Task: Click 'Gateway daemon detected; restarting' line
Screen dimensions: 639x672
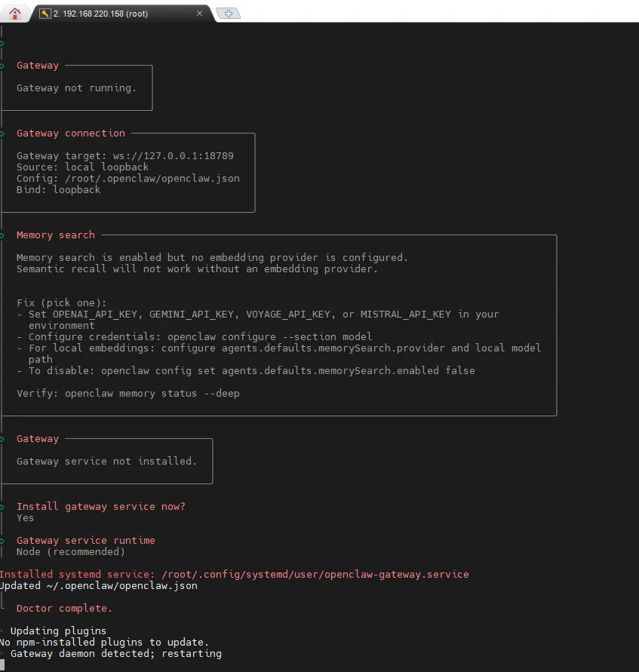Action: pos(115,654)
